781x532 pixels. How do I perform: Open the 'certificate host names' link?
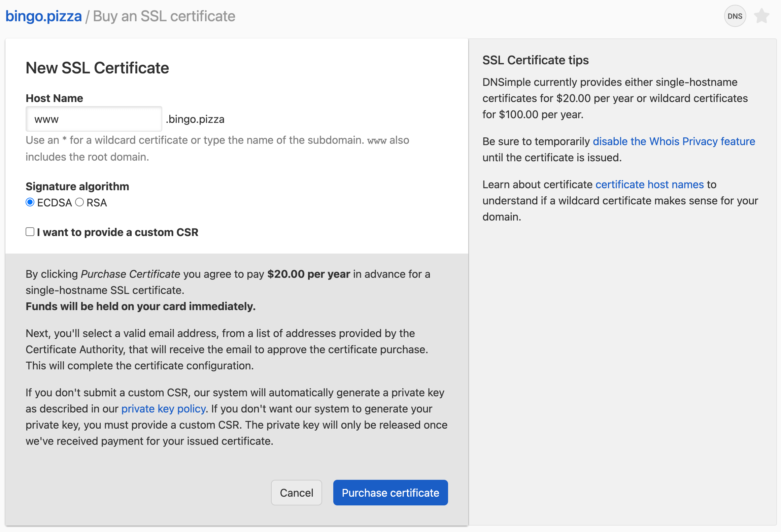tap(649, 184)
